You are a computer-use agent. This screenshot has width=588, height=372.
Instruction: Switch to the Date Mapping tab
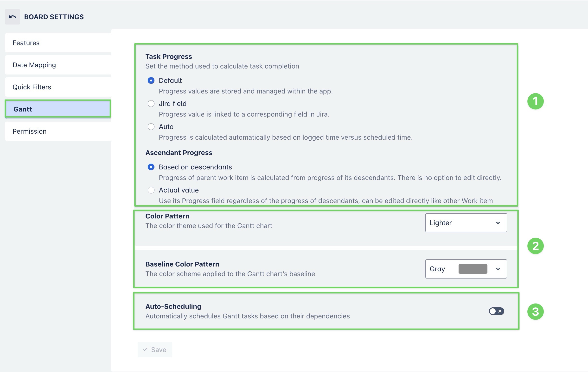coord(58,65)
